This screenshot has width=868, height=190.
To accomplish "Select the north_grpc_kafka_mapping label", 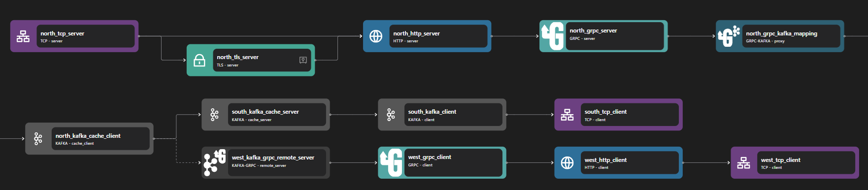I will coord(781,33).
